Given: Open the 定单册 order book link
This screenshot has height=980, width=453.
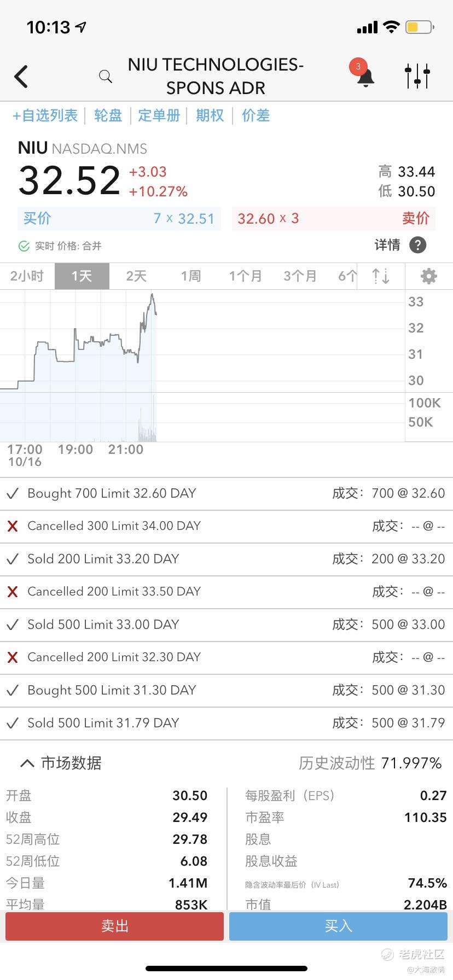Looking at the screenshot, I should [x=159, y=115].
